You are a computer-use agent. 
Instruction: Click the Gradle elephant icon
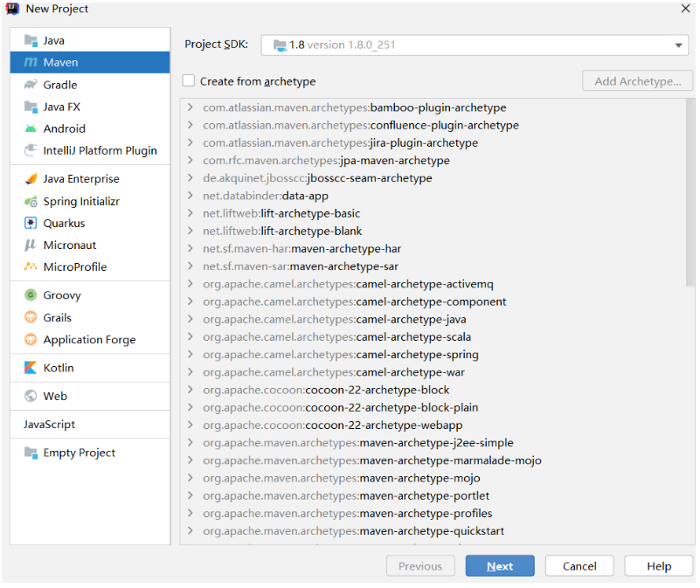tap(31, 85)
